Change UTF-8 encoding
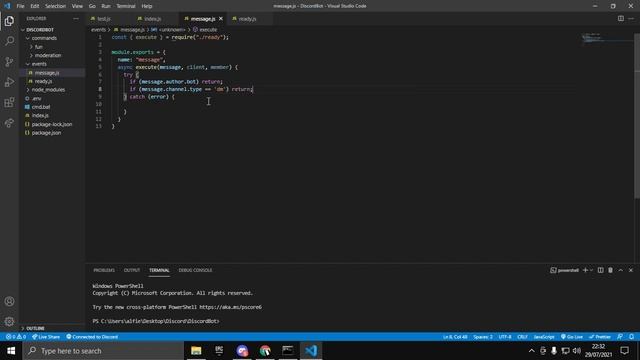The height and width of the screenshot is (360, 640). (505, 337)
